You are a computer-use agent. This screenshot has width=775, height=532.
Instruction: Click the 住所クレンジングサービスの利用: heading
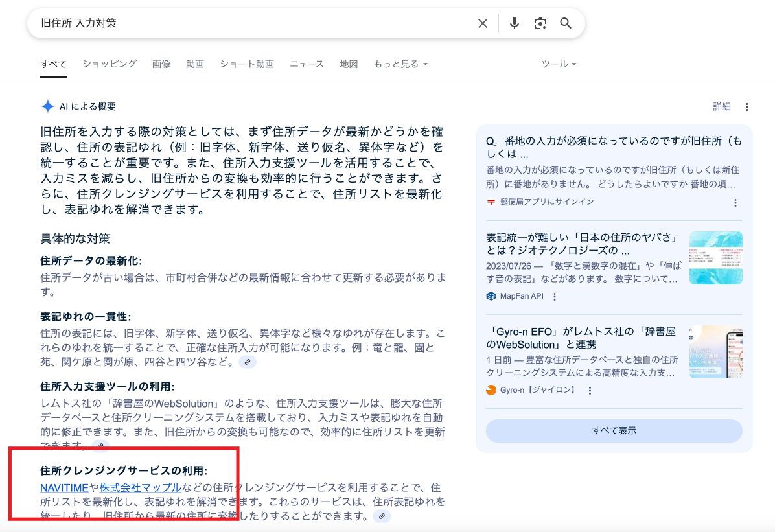(x=124, y=470)
